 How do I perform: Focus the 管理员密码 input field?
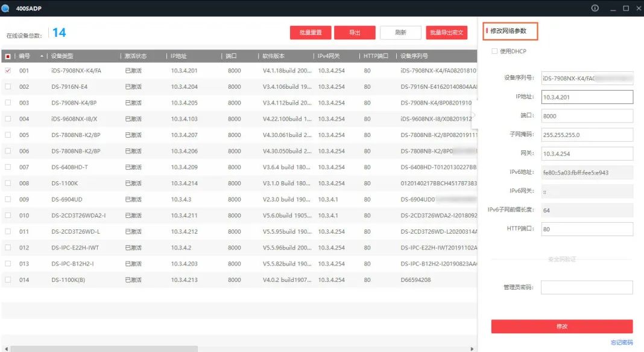[587, 287]
